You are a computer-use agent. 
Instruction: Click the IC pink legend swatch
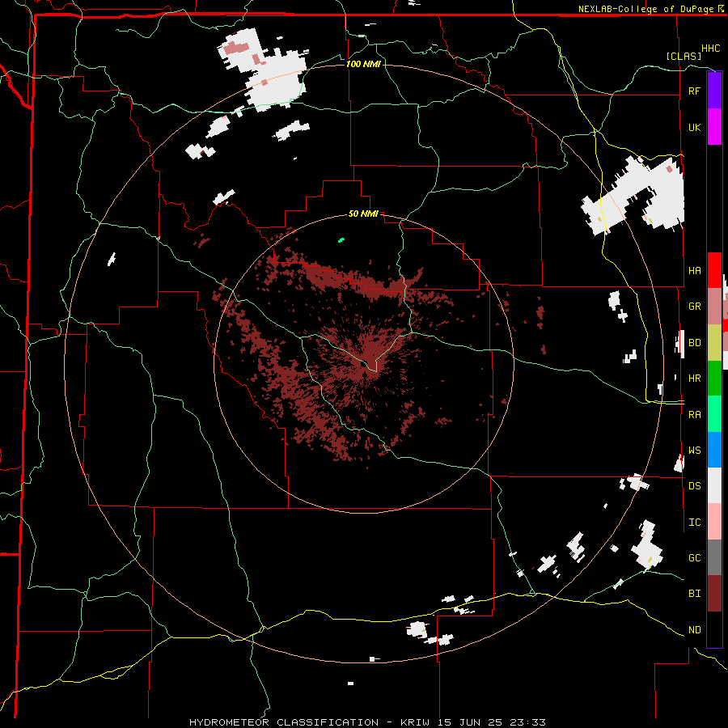pos(714,522)
